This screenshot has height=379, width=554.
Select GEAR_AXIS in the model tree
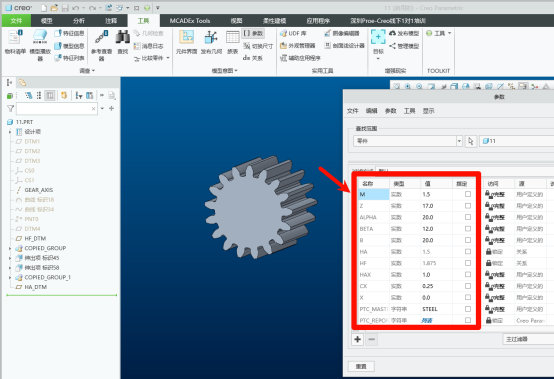coord(39,190)
